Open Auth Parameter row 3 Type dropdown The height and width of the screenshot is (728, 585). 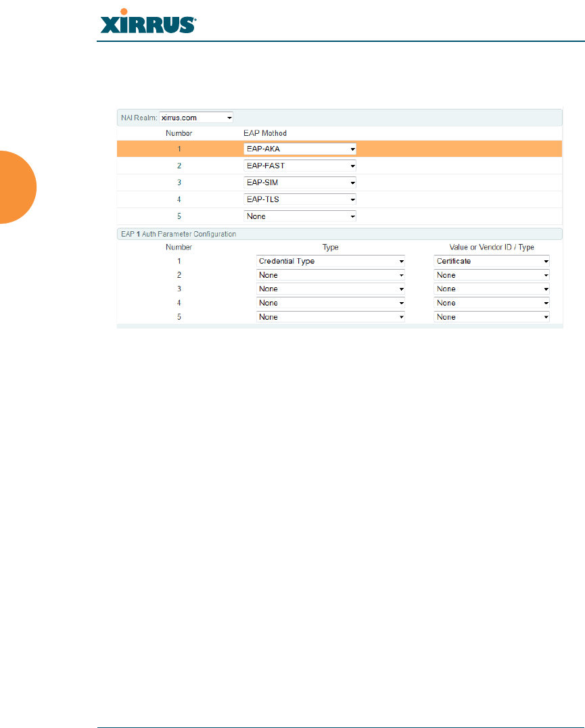(330, 289)
